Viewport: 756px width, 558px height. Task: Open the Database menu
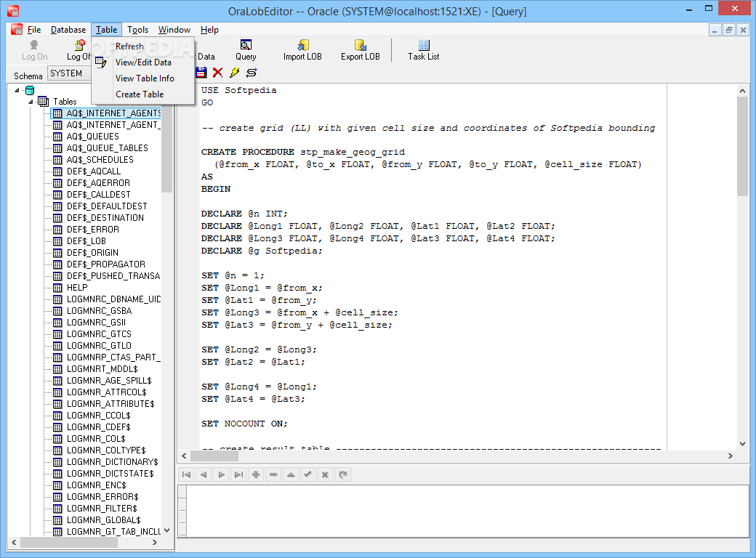click(68, 30)
